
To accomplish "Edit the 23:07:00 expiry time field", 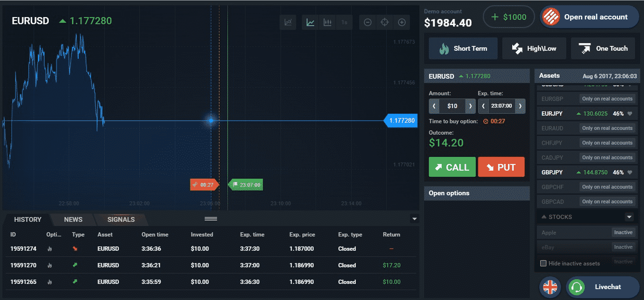I will (501, 106).
